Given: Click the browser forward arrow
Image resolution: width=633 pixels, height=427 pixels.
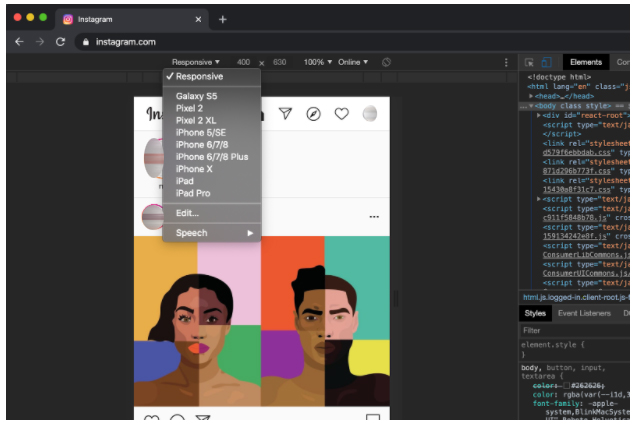Looking at the screenshot, I should click(40, 42).
